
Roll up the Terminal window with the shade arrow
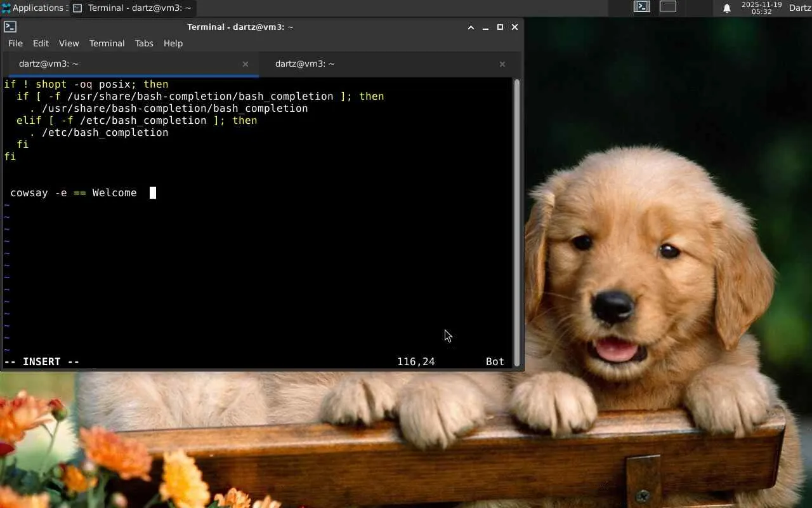pyautogui.click(x=471, y=27)
